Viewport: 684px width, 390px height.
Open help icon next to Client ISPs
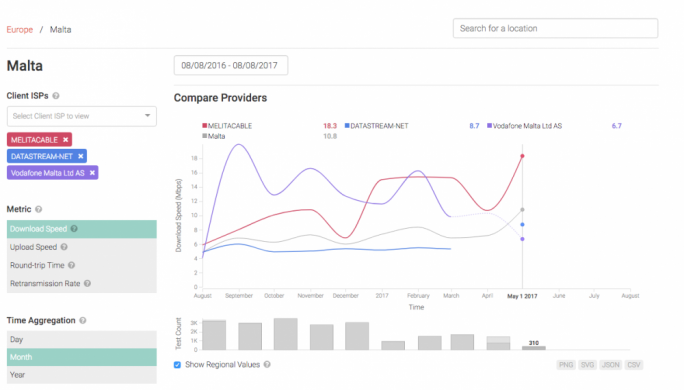coord(56,96)
